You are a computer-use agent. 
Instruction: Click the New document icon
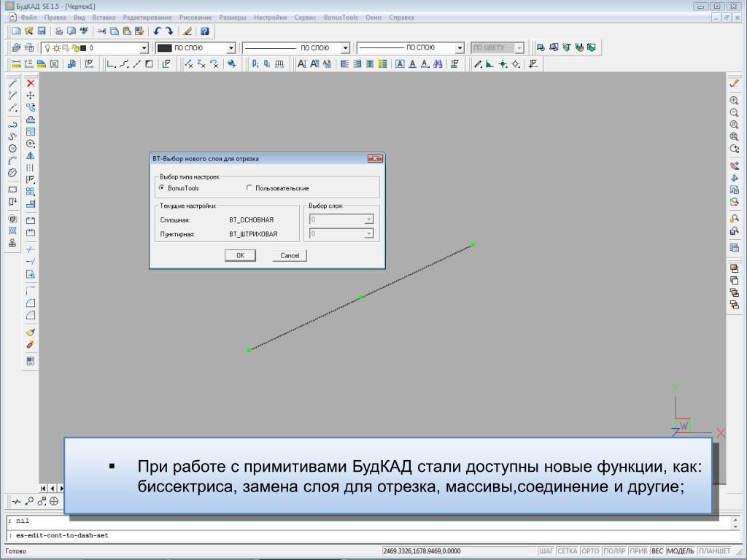pos(16,31)
